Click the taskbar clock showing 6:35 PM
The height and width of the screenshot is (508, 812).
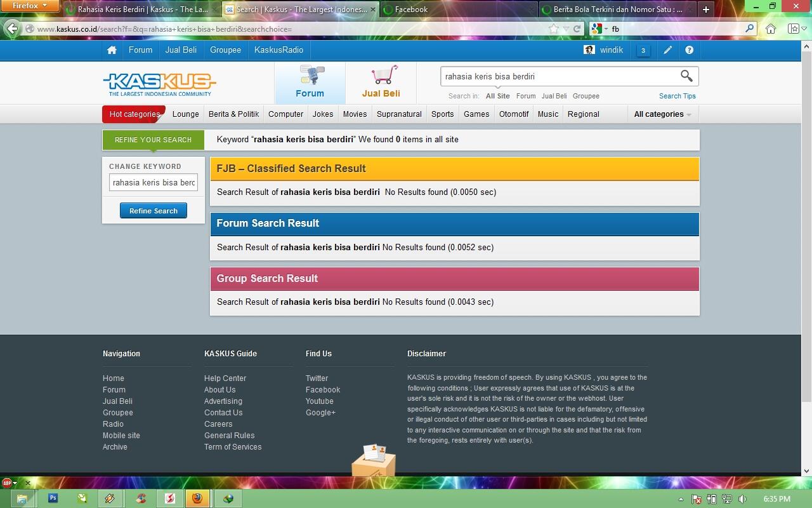(x=776, y=499)
